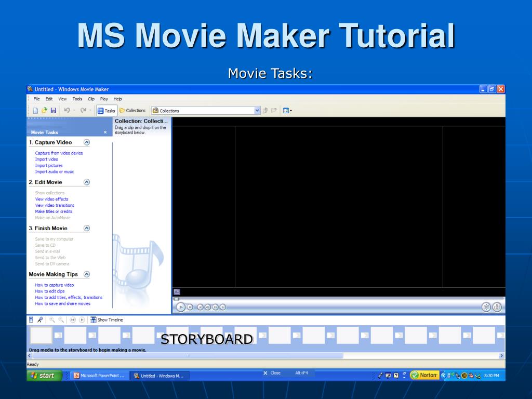Image resolution: width=532 pixels, height=399 pixels.
Task: Click the Play Storyboard icon
Action: 82,320
